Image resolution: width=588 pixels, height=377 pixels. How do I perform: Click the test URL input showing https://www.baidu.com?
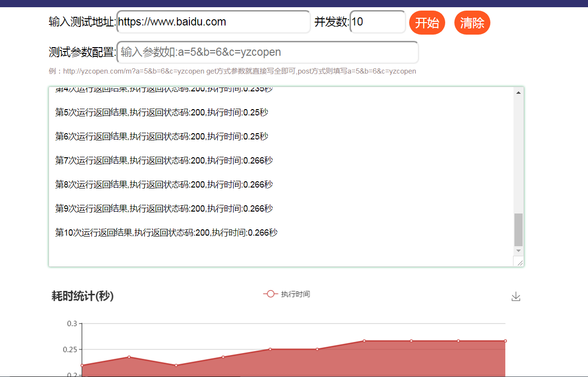(x=213, y=22)
